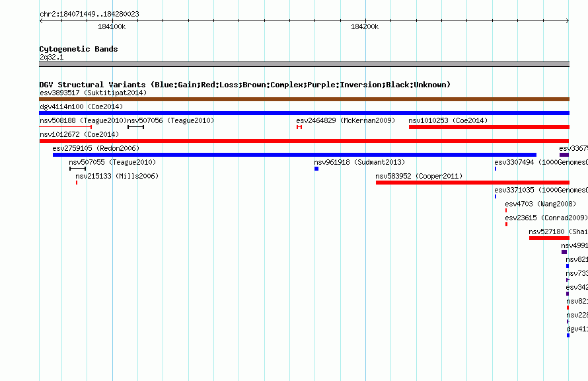Open the esv3307494 1000Genomes label
Image resolution: width=588 pixels, height=381 pixels.
540,162
